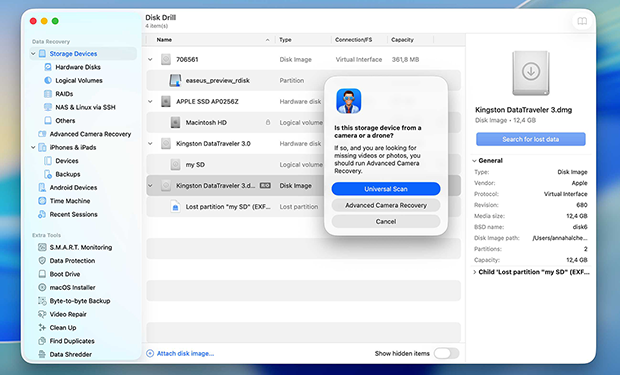This screenshot has width=620, height=375.
Task: Open NAS & Linux via SSH
Action: coord(85,107)
